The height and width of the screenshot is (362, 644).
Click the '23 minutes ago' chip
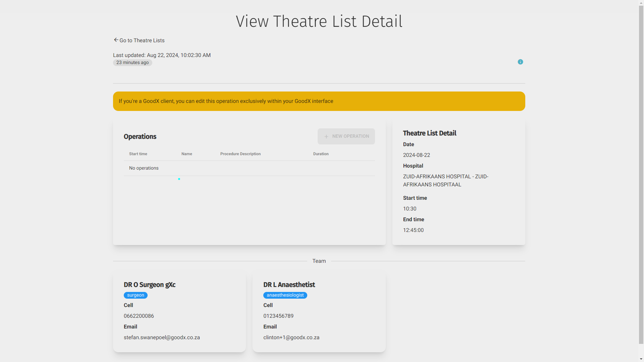pyautogui.click(x=132, y=63)
